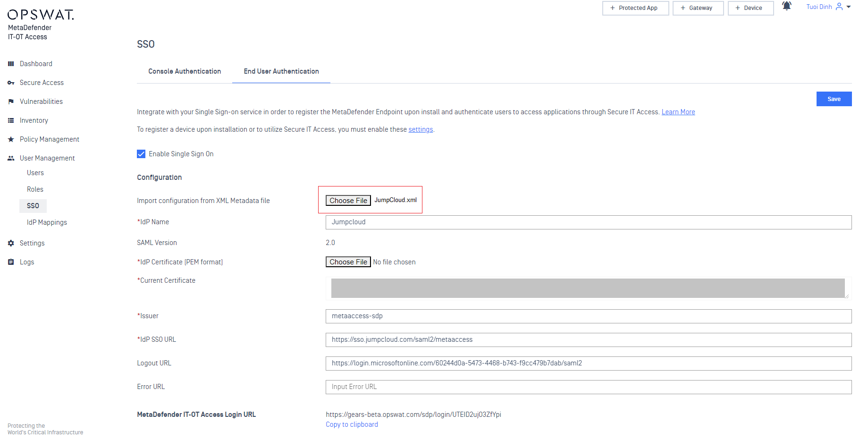Open the notifications bell
The image size is (868, 440).
[786, 7]
